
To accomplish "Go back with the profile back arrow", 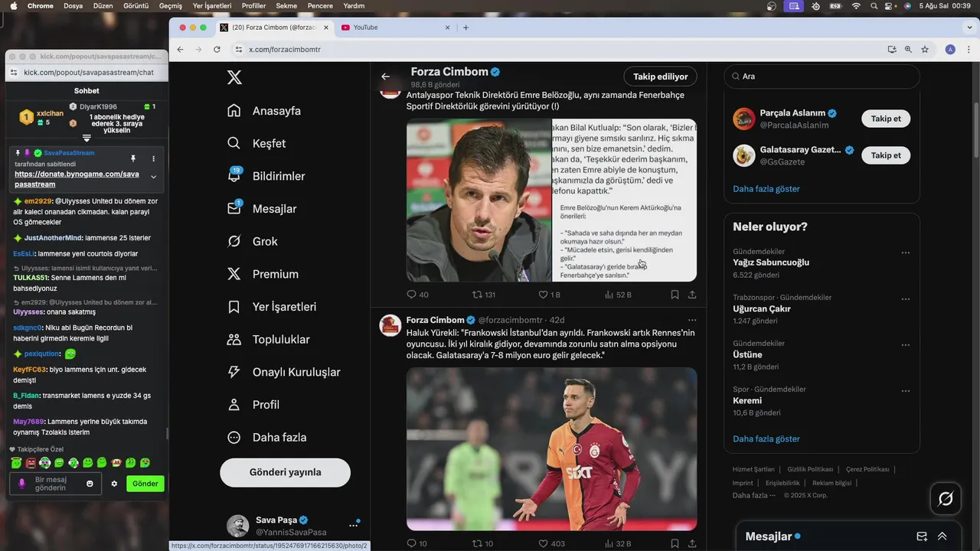I will (386, 77).
